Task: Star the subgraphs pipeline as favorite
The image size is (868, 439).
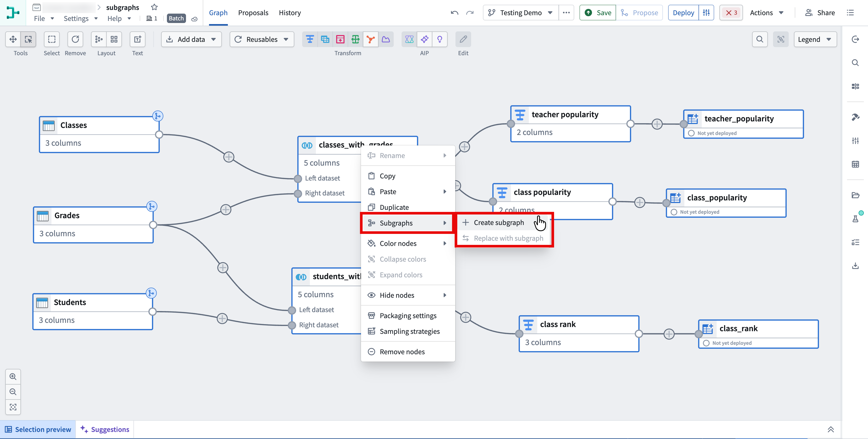Action: point(154,7)
